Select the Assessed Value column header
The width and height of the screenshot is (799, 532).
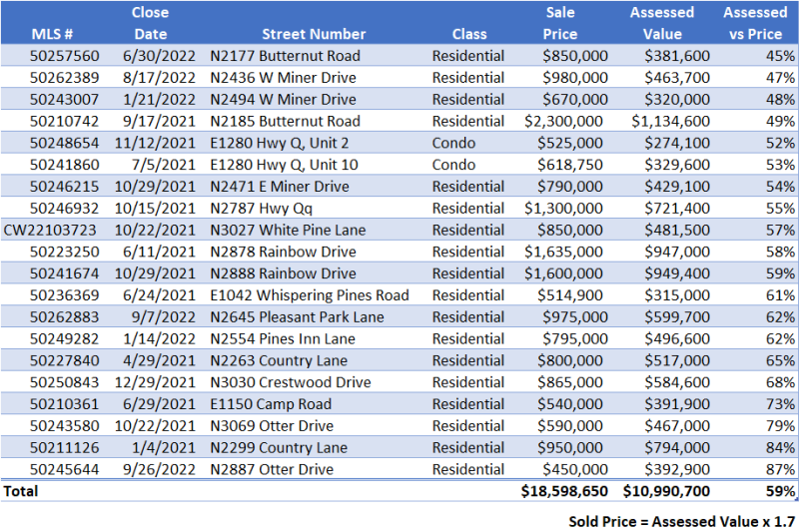(661, 23)
